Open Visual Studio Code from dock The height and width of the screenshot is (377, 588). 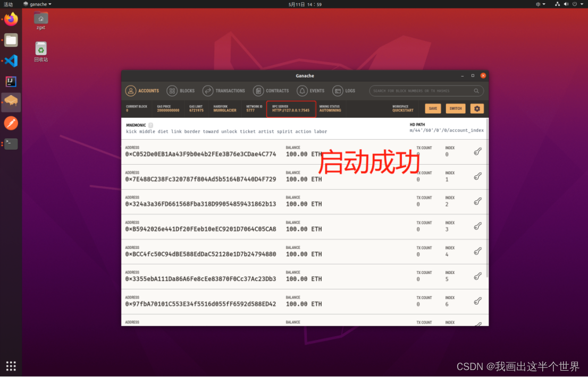[11, 61]
